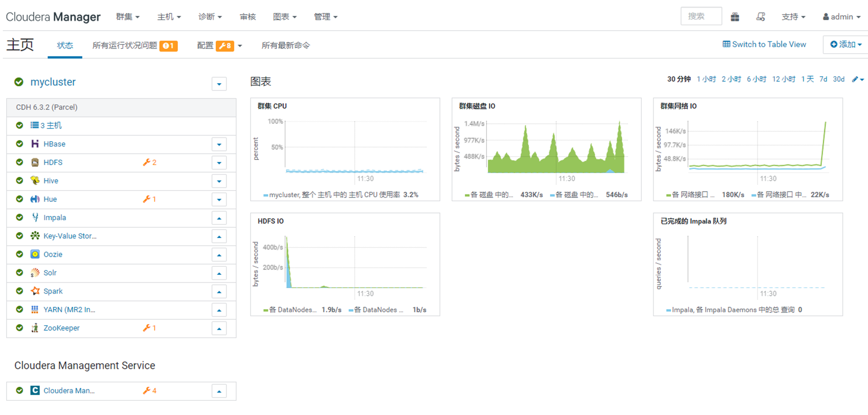Click the 已完成的 Impala 队列 chart title
Viewport: 868px width, 415px height.
tap(693, 221)
